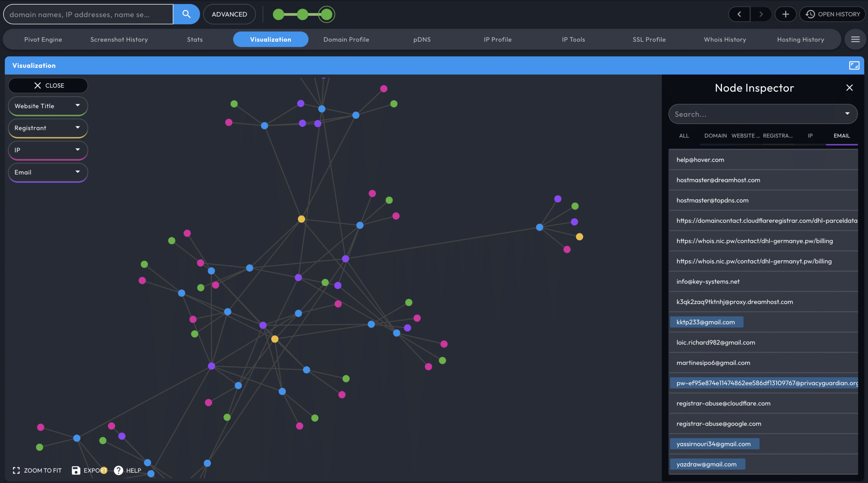The height and width of the screenshot is (483, 868).
Task: Click the plus new tab button
Action: pos(785,14)
